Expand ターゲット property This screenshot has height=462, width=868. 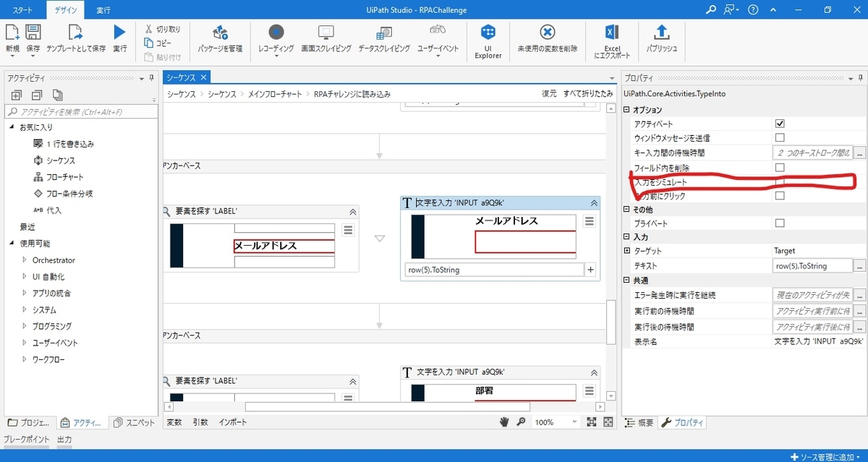click(x=626, y=251)
